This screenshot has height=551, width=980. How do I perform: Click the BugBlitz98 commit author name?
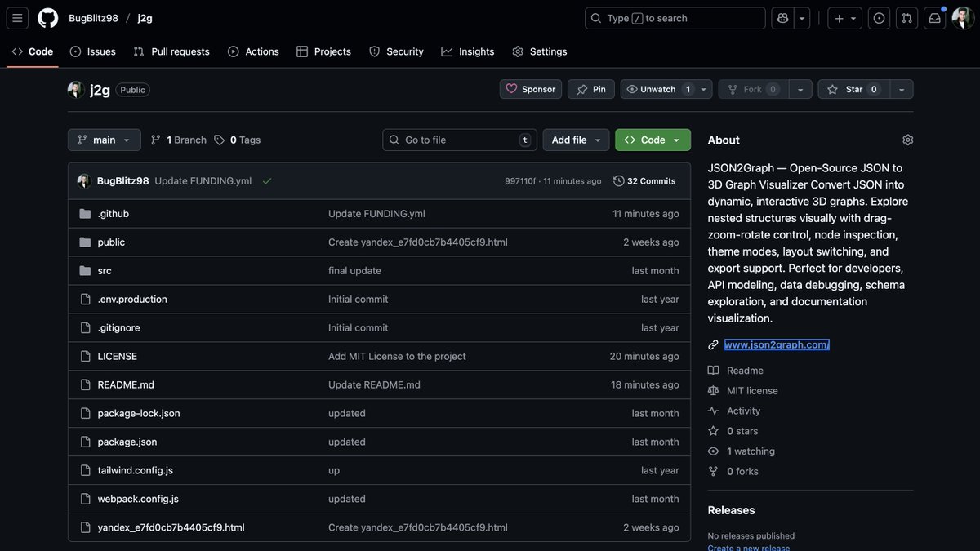pyautogui.click(x=122, y=181)
